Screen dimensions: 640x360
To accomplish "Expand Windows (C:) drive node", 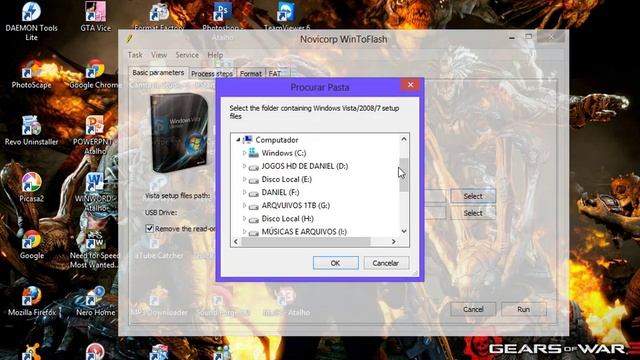I will pos(244,153).
